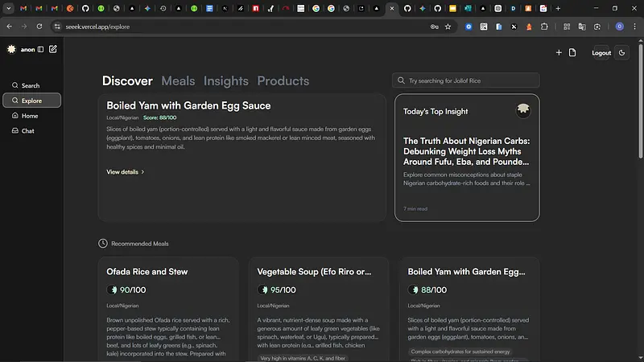This screenshot has height=362, width=644.
Task: Open the document icon beside the plus
Action: tap(572, 53)
